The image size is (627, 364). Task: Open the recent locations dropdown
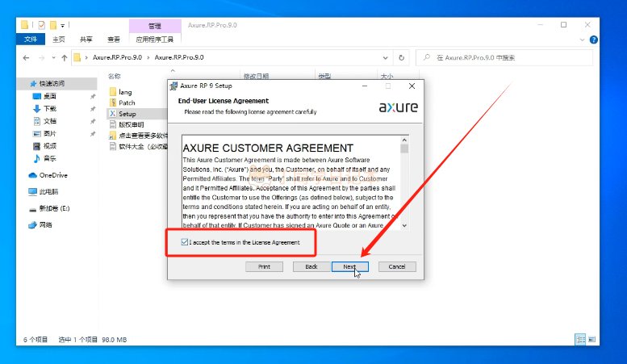[x=53, y=57]
